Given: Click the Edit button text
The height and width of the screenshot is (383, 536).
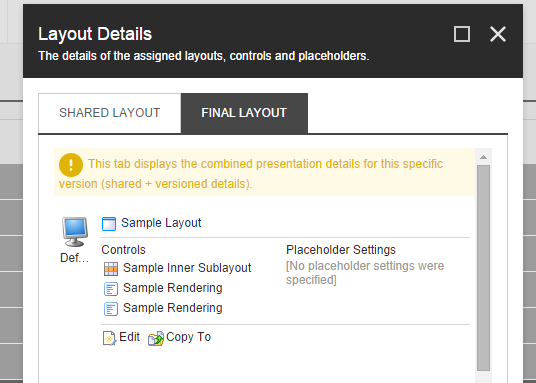Looking at the screenshot, I should pos(130,337).
